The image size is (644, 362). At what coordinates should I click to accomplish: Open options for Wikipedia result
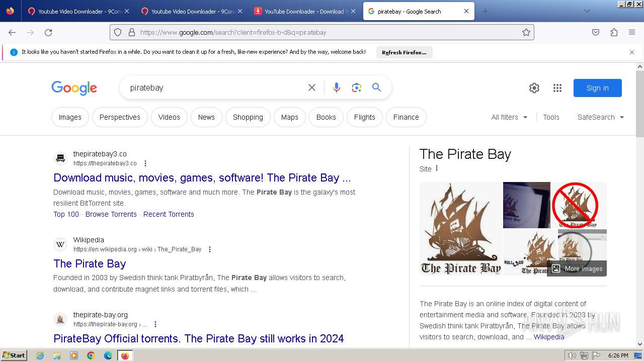click(210, 249)
